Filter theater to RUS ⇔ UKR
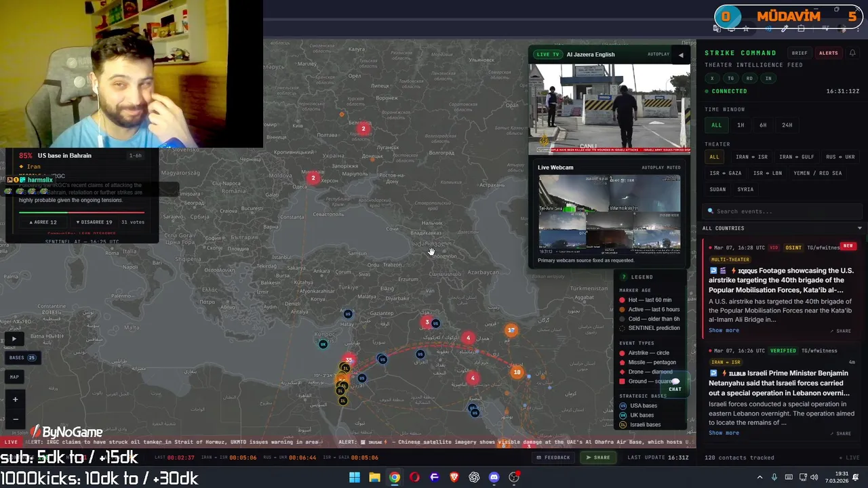868x488 pixels. (840, 157)
